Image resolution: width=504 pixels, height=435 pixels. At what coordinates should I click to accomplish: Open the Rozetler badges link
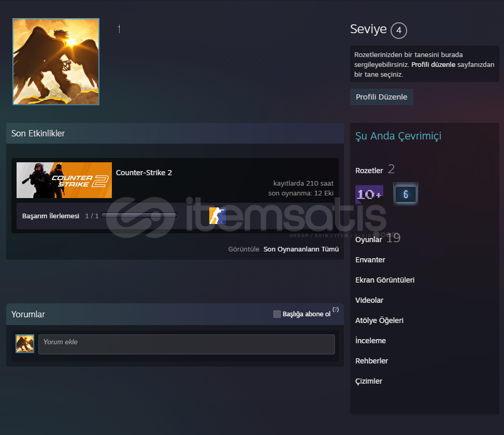[369, 171]
